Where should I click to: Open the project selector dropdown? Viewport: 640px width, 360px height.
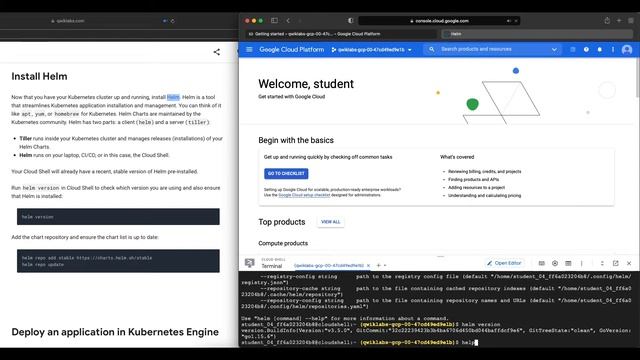[372, 50]
